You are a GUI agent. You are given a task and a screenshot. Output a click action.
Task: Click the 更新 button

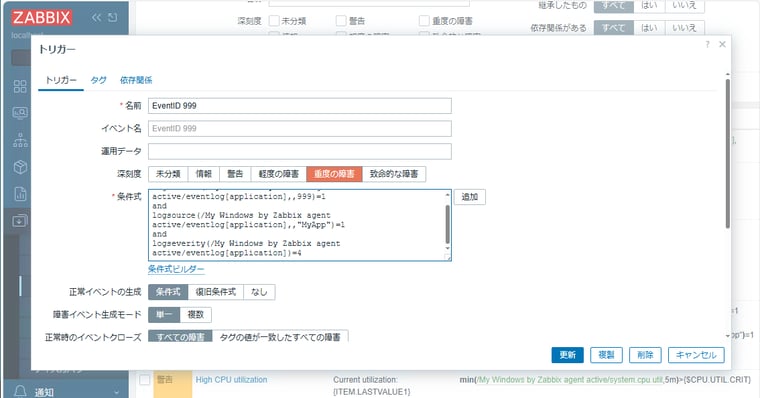coord(568,355)
